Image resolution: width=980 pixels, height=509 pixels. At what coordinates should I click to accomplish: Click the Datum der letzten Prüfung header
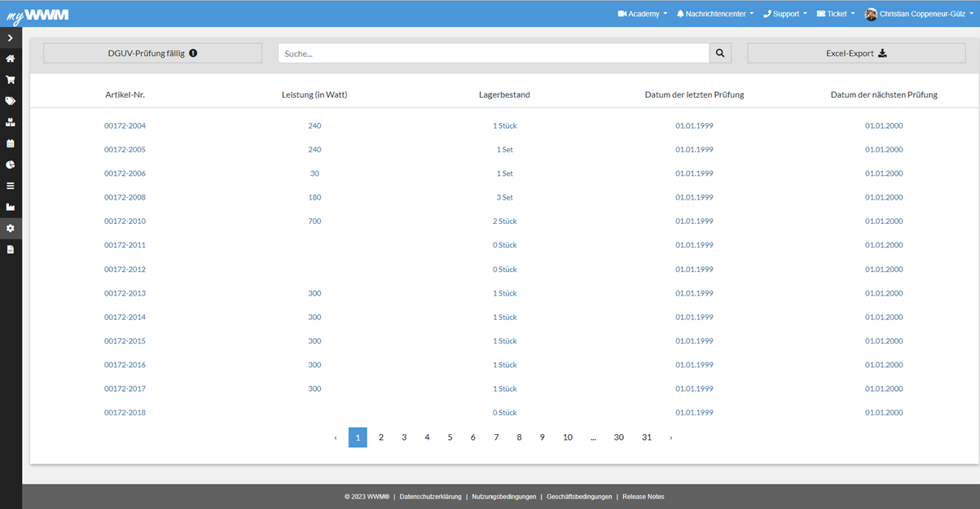coord(694,94)
